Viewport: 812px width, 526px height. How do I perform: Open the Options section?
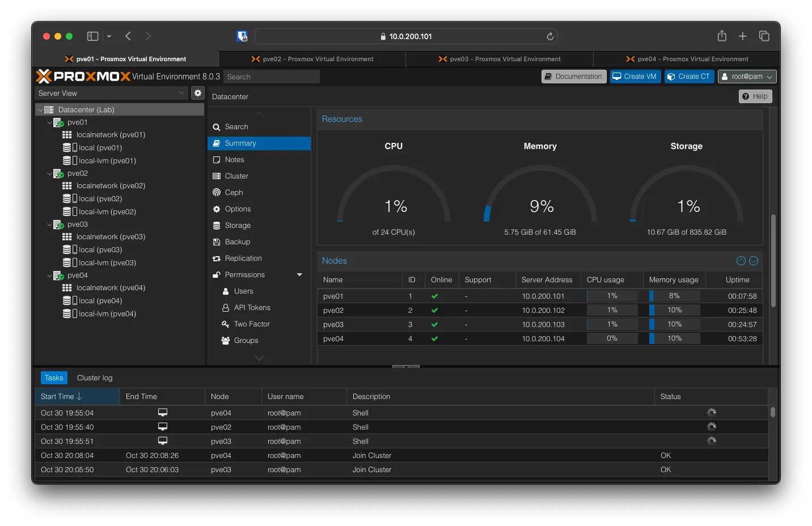pyautogui.click(x=259, y=209)
